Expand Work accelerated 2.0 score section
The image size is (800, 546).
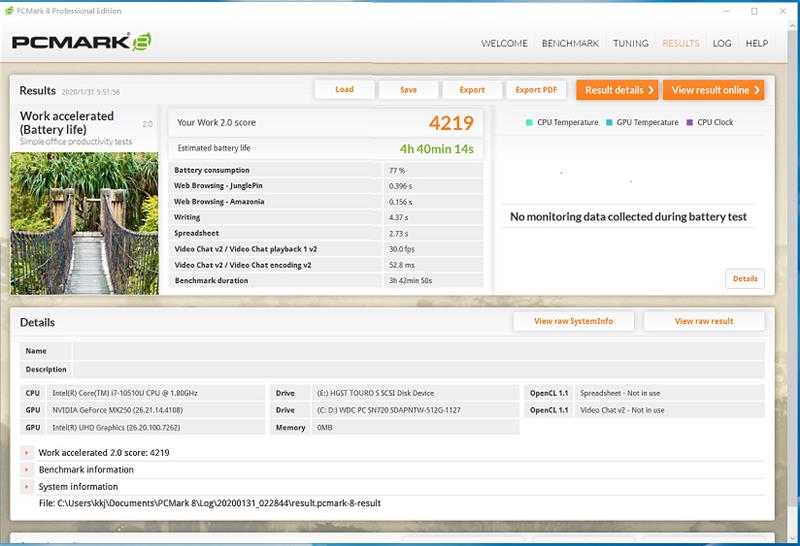pyautogui.click(x=28, y=453)
